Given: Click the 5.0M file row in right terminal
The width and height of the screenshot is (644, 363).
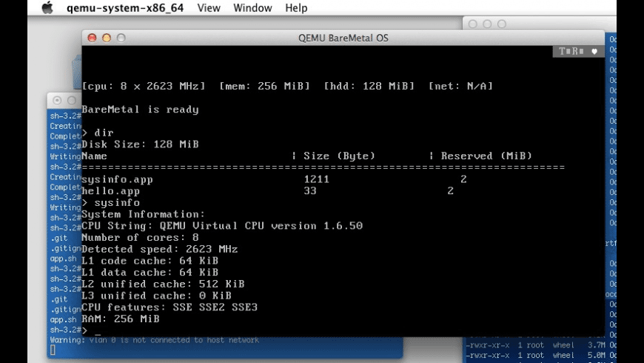Looking at the screenshot, I should pyautogui.click(x=541, y=355).
